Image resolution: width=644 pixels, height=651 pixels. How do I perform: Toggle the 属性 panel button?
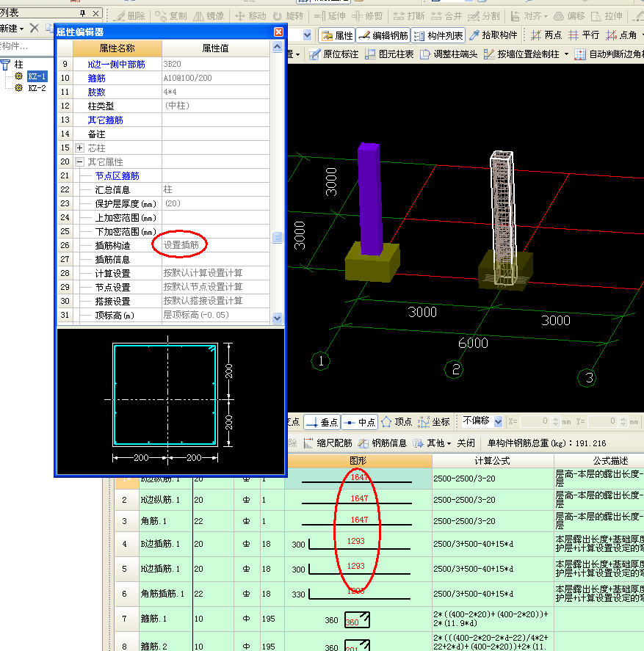[337, 35]
